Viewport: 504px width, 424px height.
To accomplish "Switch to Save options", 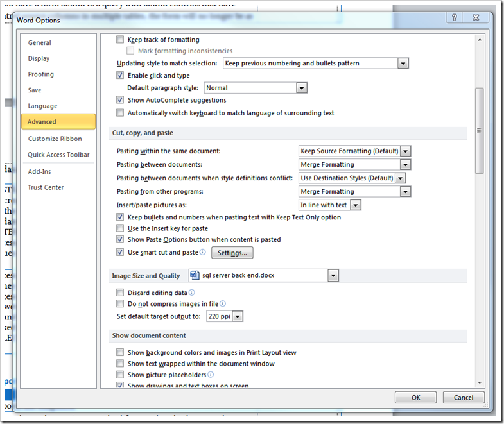I will 58,90.
